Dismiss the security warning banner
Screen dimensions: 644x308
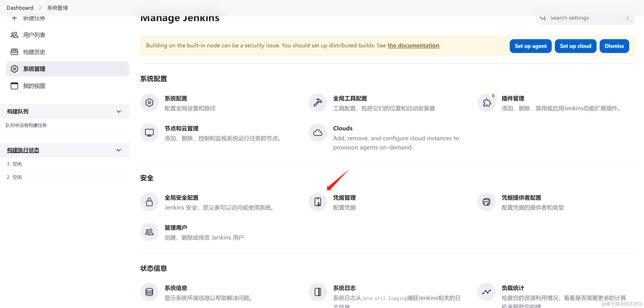tap(614, 46)
